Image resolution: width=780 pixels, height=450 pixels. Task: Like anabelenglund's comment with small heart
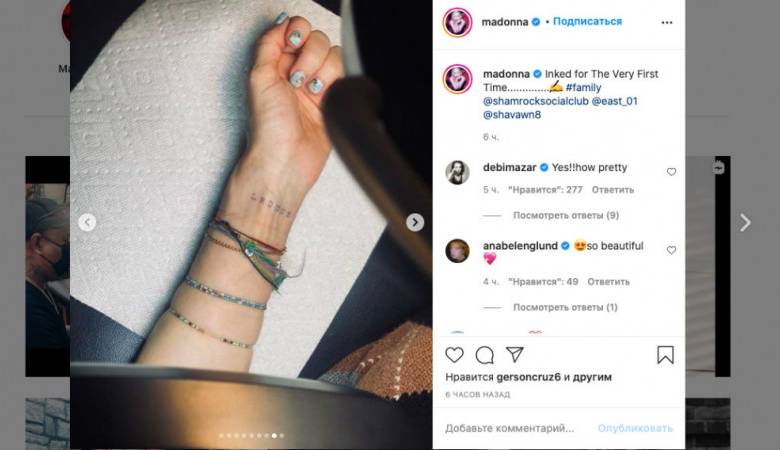pos(671,250)
